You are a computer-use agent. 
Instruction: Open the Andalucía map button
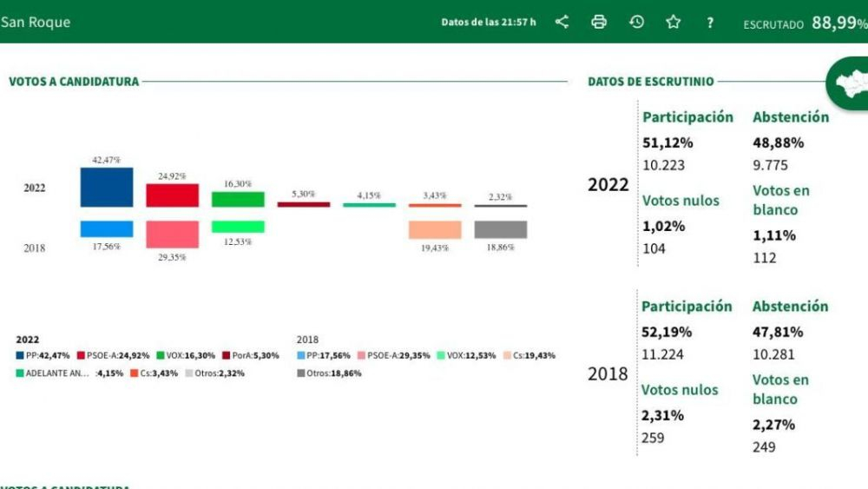[x=847, y=83]
